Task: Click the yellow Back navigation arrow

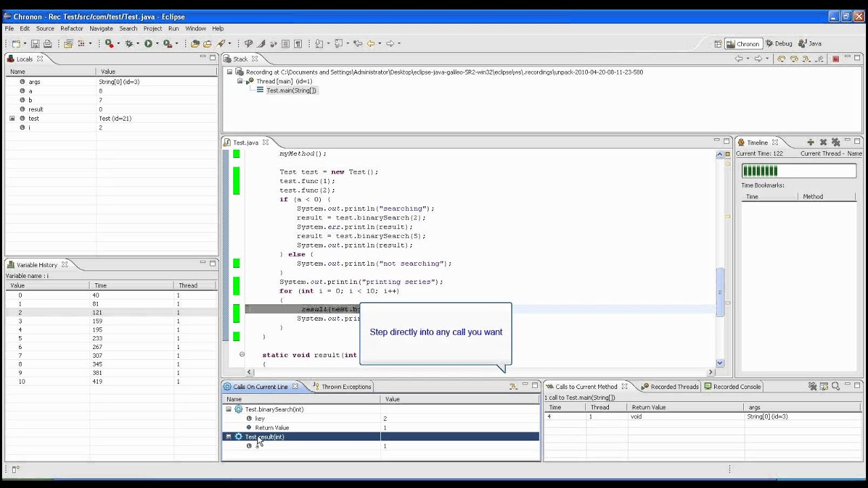Action: pos(371,43)
